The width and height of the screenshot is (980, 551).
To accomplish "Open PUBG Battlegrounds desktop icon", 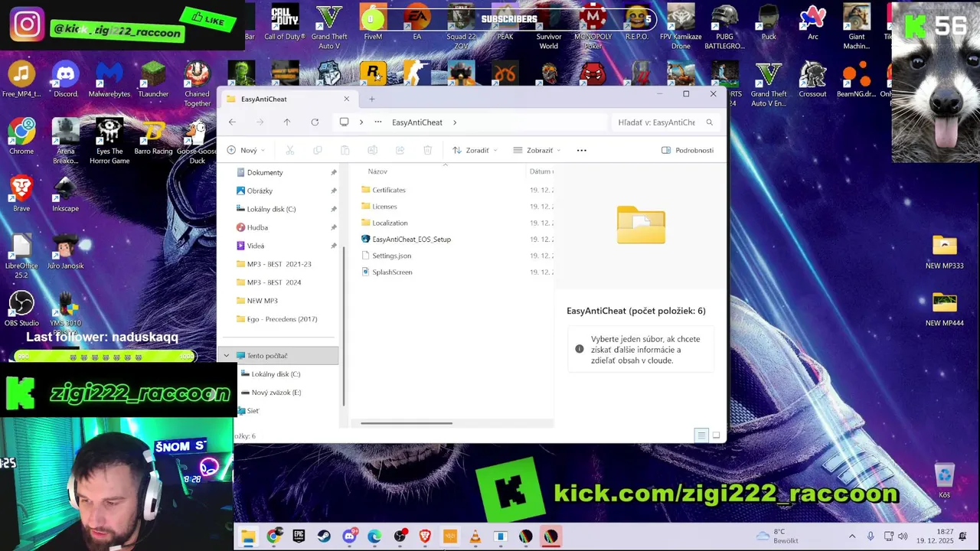I will click(x=725, y=25).
